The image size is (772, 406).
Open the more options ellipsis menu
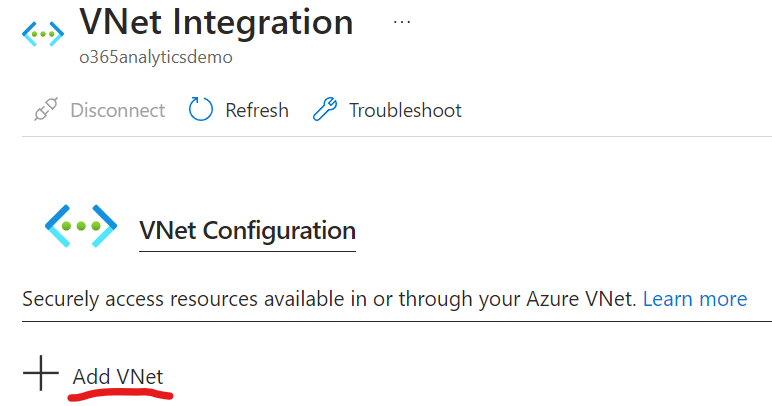tap(402, 22)
